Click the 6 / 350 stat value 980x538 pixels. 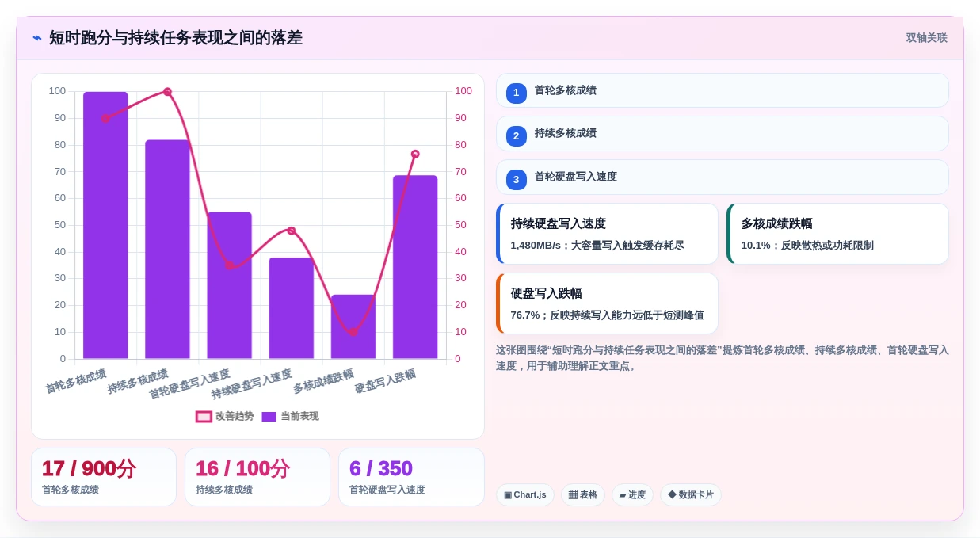(381, 469)
